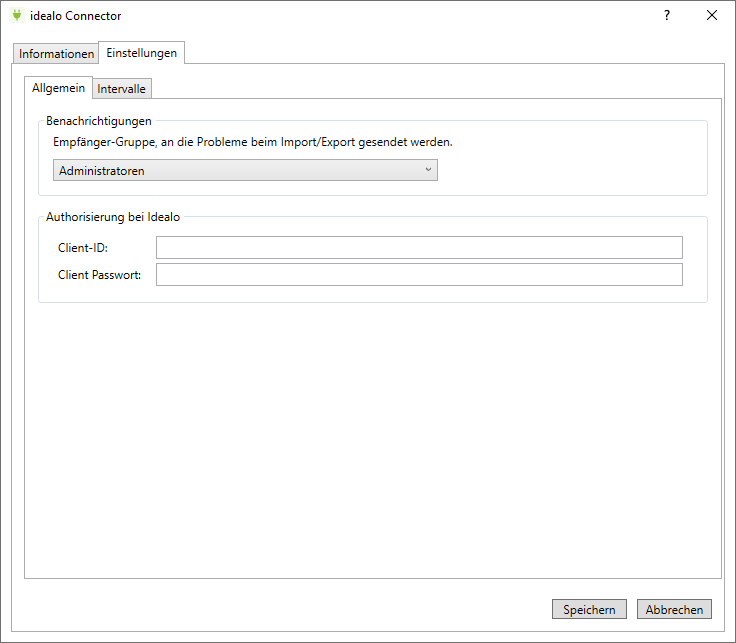Click the empty area below the Authorisierung group
Screen dimensions: 736x643
coord(372,440)
